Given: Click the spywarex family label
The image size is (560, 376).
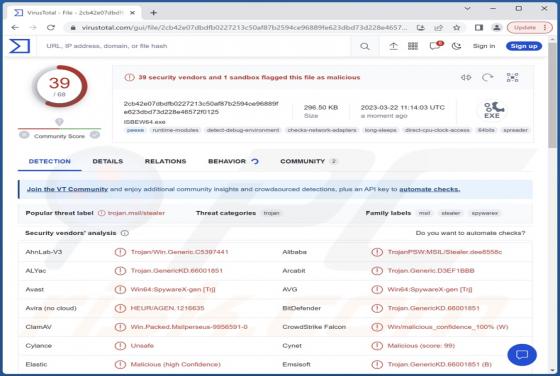Looking at the screenshot, I should (485, 213).
